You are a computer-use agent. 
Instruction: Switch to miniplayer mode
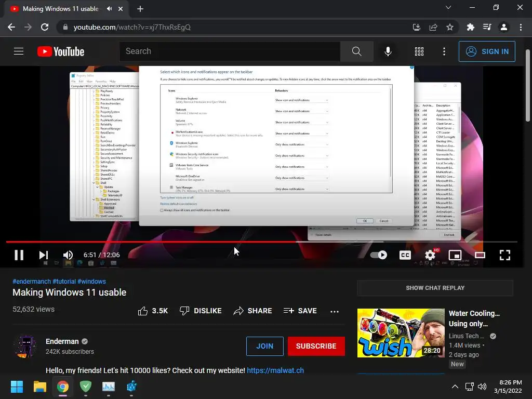[x=455, y=255]
